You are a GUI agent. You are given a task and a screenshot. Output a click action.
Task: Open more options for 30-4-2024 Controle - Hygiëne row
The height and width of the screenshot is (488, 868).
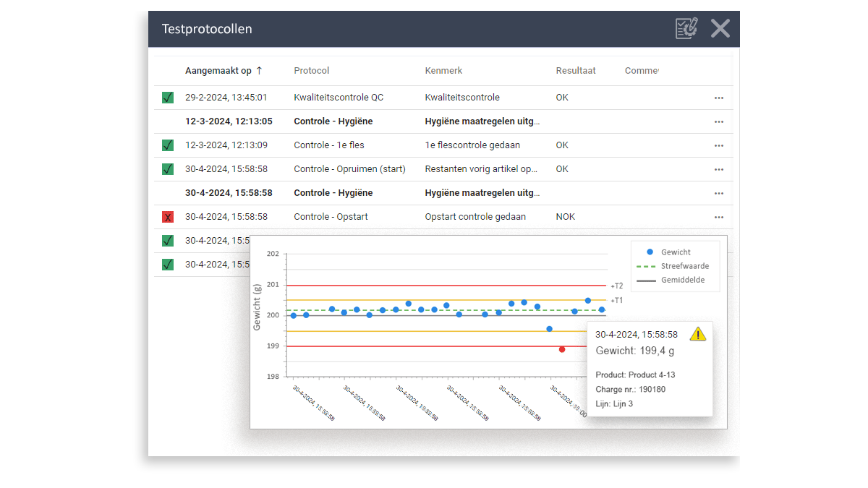point(718,193)
